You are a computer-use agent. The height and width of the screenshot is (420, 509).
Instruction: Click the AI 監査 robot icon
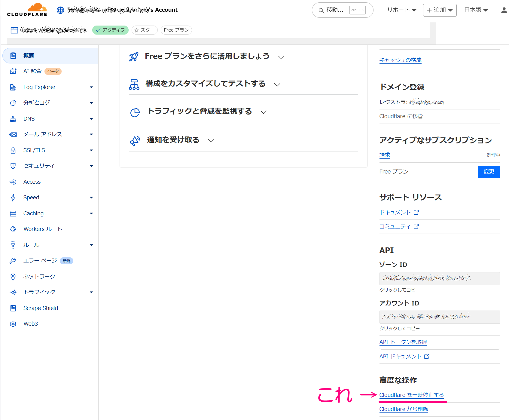(x=13, y=71)
